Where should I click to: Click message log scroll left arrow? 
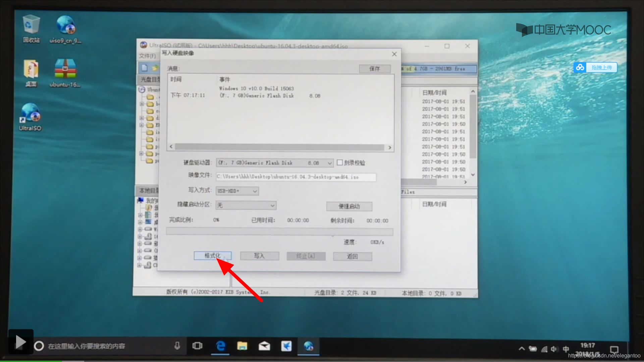tap(171, 147)
